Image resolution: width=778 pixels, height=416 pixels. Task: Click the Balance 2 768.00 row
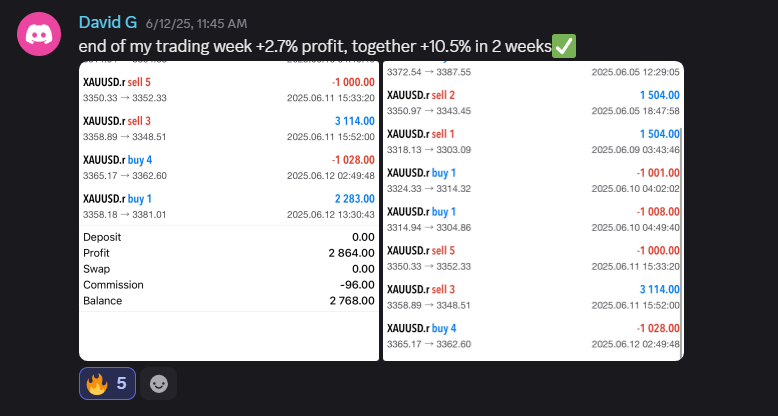click(229, 301)
